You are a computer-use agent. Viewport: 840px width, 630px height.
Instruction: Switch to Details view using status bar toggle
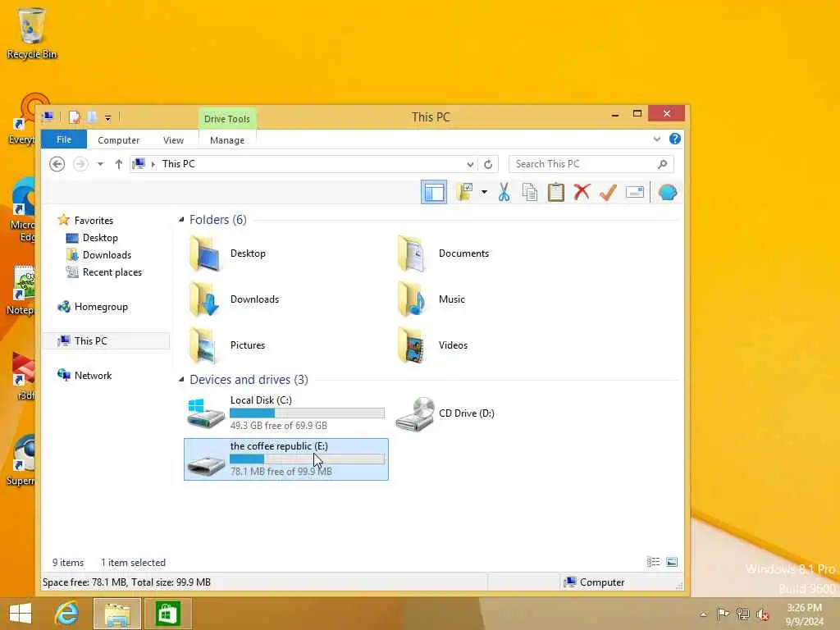pyautogui.click(x=653, y=562)
